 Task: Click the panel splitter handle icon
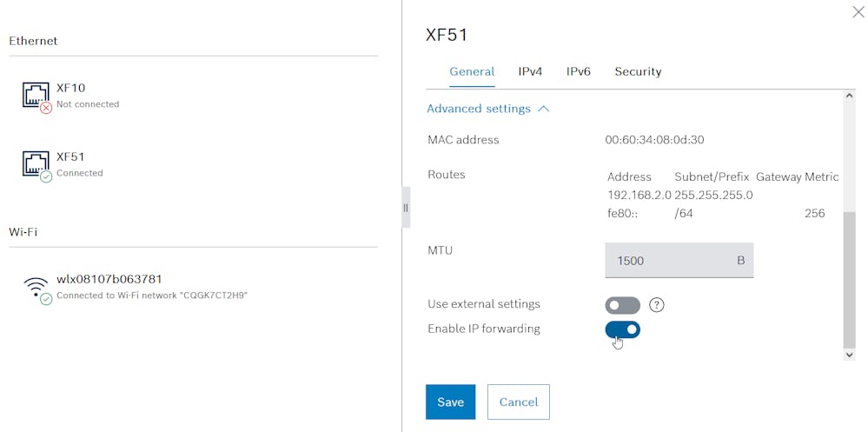tap(406, 208)
